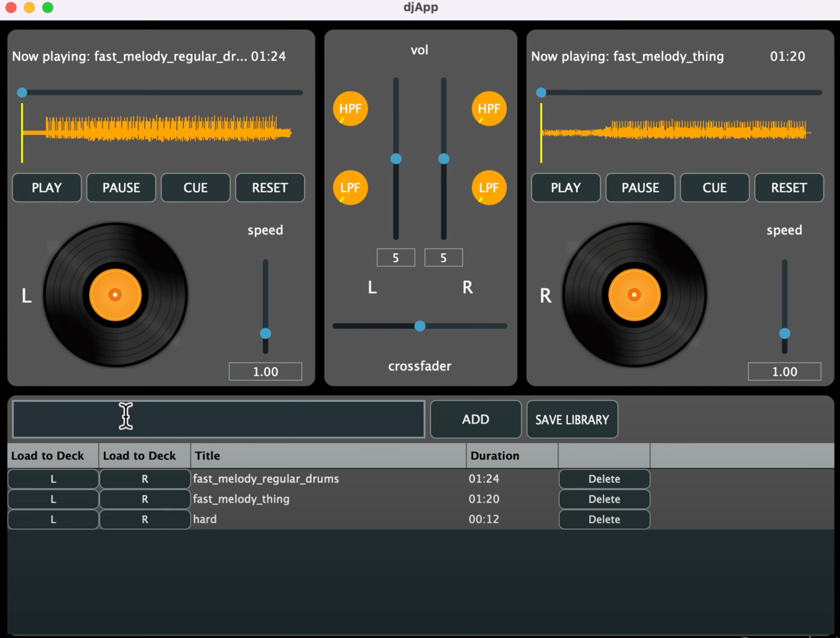
Task: Click the right deck LPF knob
Action: (489, 188)
